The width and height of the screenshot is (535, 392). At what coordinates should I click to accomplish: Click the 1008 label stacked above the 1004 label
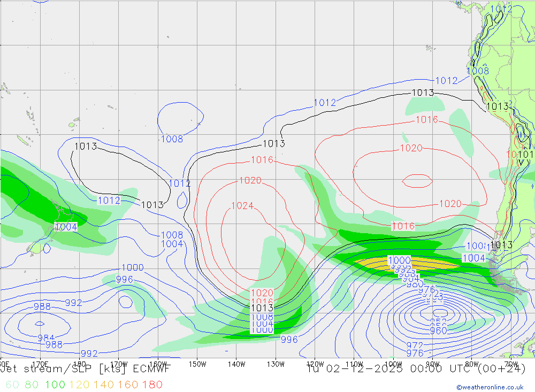click(x=172, y=235)
